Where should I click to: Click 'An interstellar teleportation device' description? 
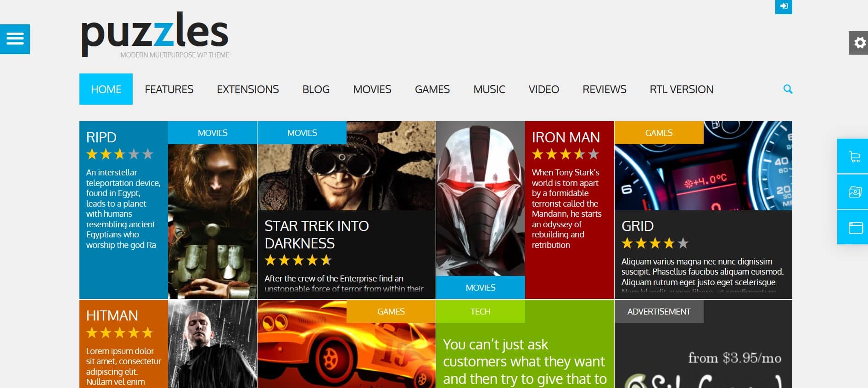point(123,208)
